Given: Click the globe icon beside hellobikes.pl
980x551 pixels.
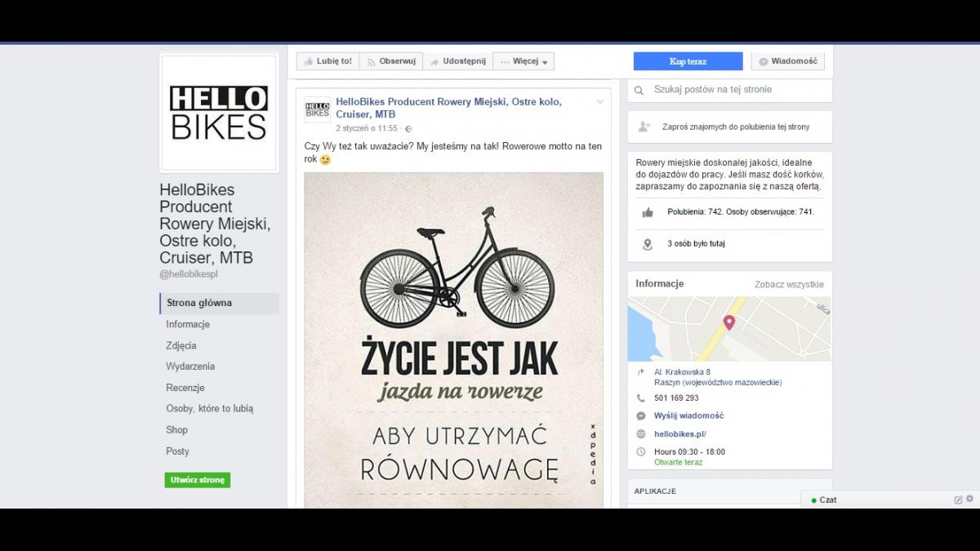Looking at the screenshot, I should tap(641, 434).
